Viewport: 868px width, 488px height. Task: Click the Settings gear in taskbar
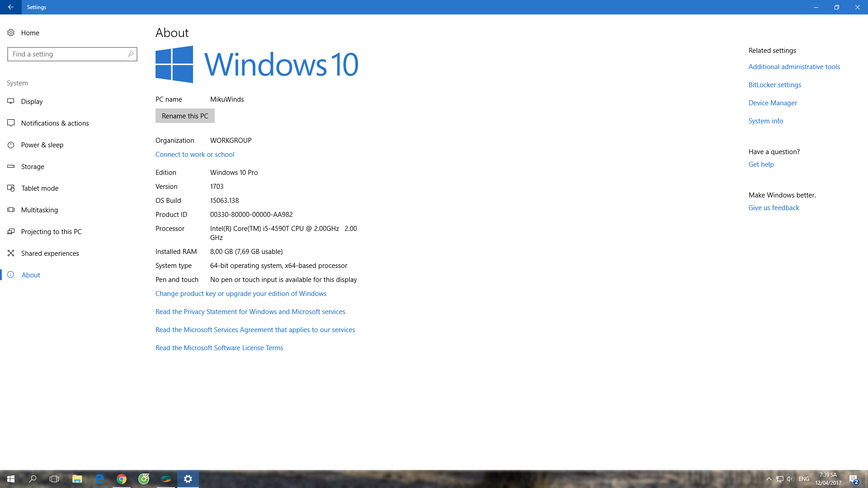pyautogui.click(x=188, y=479)
